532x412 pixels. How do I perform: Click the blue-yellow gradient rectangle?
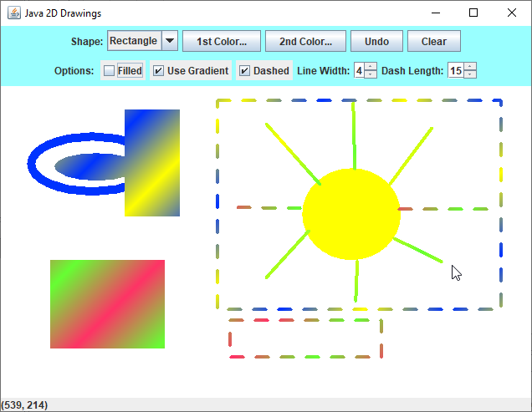point(152,163)
